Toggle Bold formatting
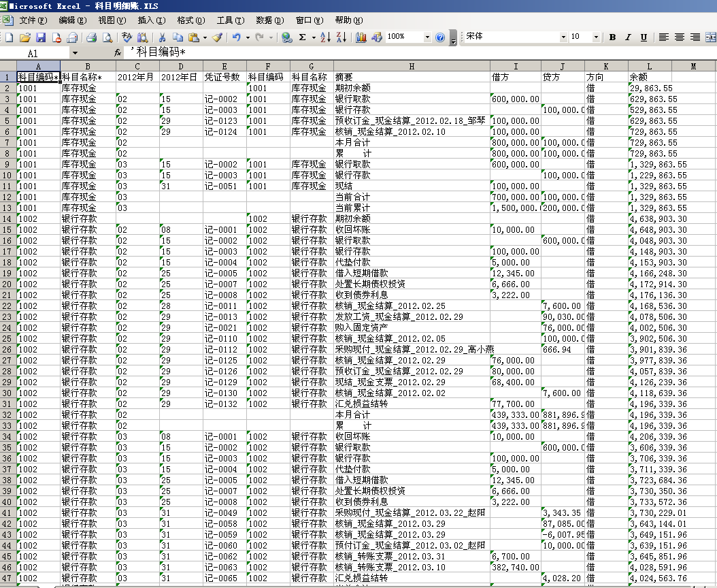 coord(612,37)
